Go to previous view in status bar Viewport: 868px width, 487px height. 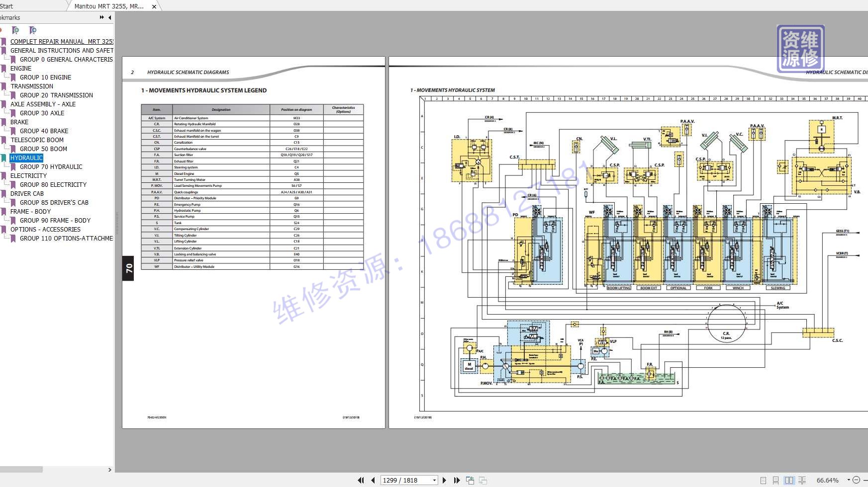pos(470,480)
